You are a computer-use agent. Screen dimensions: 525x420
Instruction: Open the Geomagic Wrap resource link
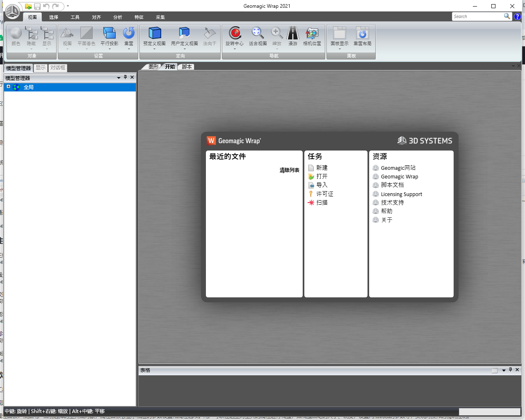coord(399,177)
